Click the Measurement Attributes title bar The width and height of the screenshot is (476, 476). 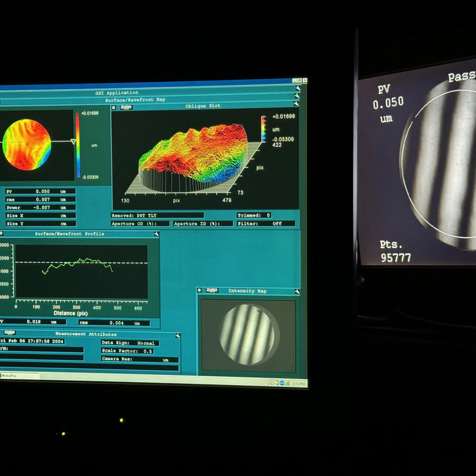(x=90, y=334)
